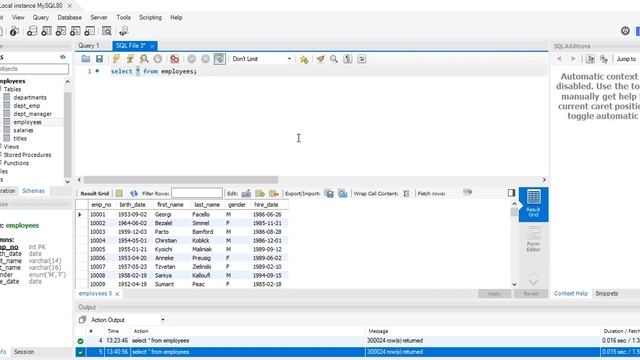Open the Context Help tab
This screenshot has width=640, height=360.
click(x=571, y=293)
